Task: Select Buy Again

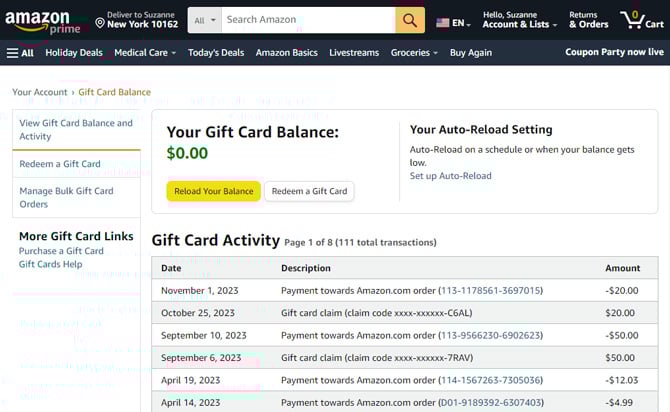Action: point(470,53)
